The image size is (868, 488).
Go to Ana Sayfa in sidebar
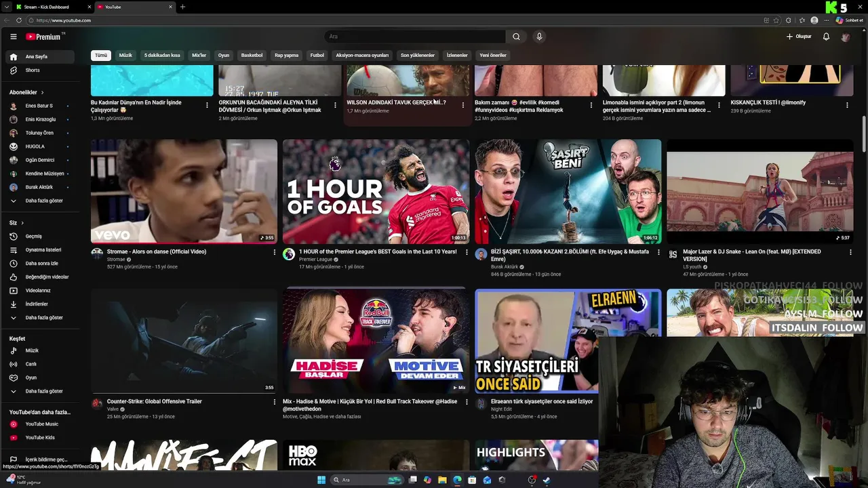pos(41,57)
